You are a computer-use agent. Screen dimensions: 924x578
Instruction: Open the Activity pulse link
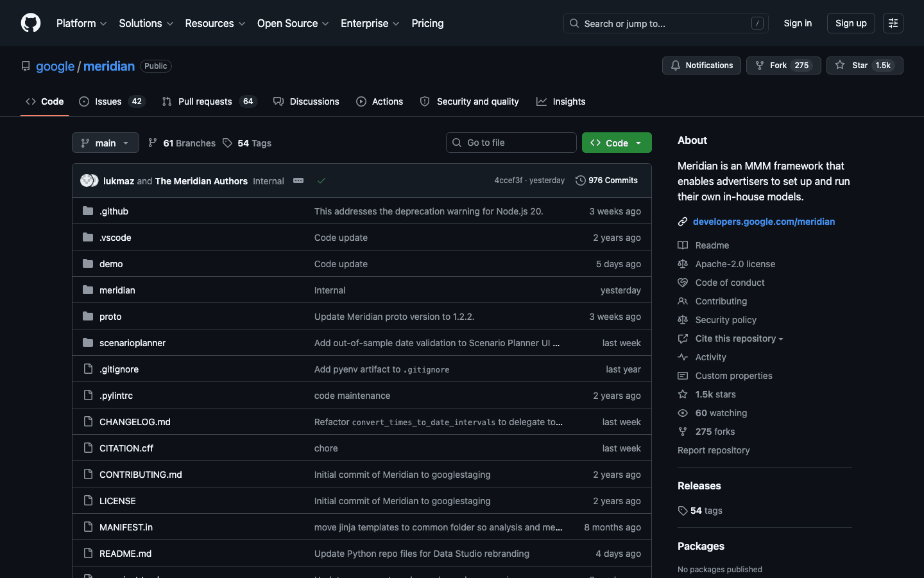click(702, 357)
